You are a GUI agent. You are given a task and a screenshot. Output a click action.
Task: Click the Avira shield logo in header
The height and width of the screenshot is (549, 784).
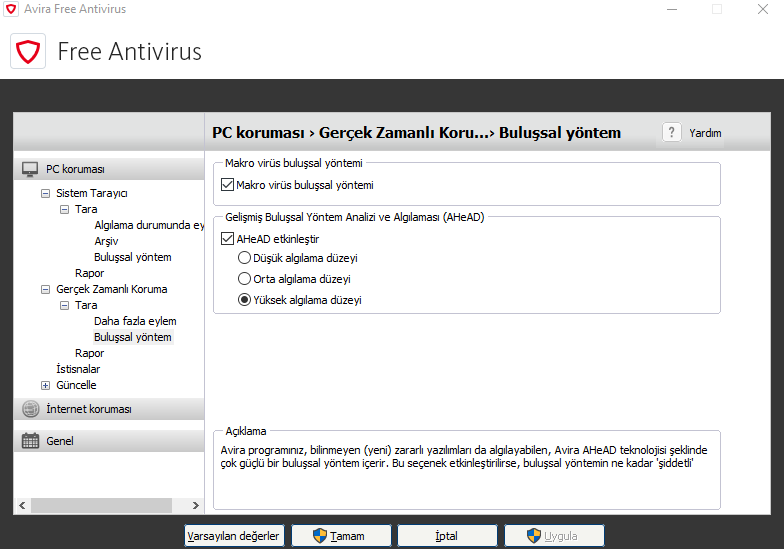[x=28, y=52]
